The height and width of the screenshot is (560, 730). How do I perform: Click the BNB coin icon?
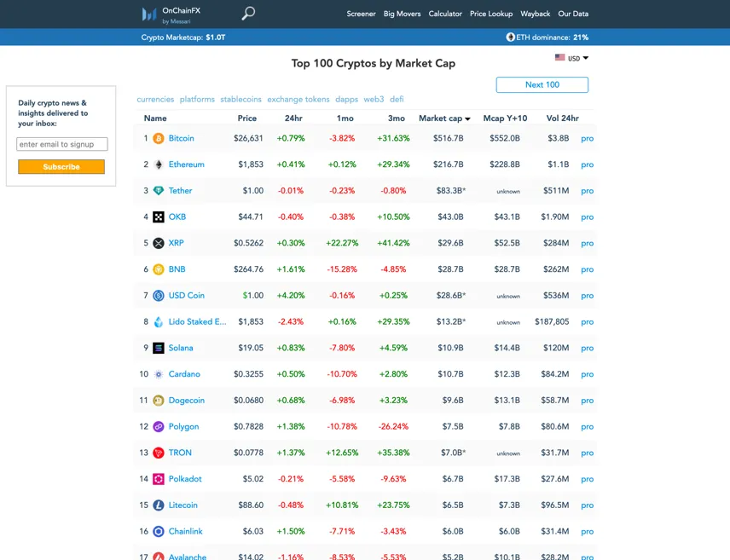(159, 269)
